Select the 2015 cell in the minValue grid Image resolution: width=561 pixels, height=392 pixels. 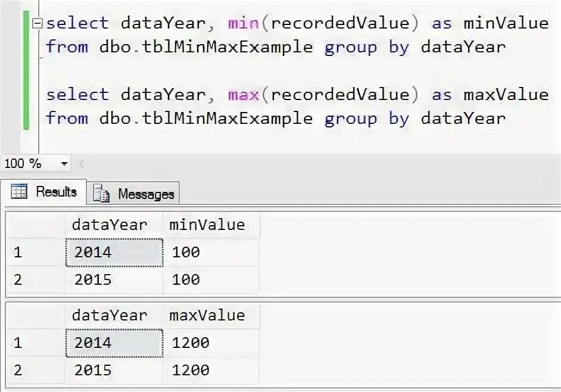pyautogui.click(x=113, y=279)
